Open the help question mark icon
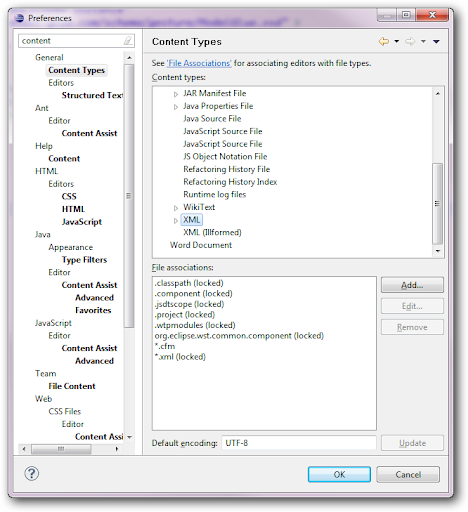The width and height of the screenshot is (468, 512). tap(32, 474)
